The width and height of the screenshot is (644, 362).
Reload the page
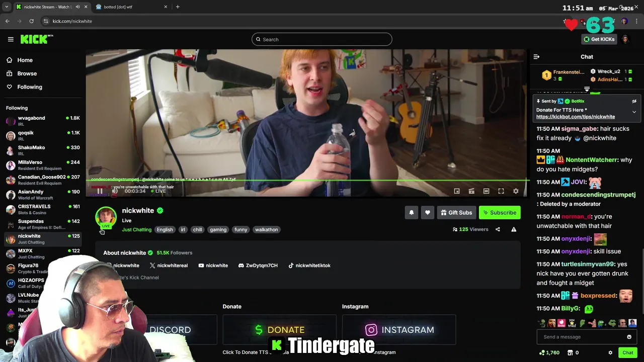pyautogui.click(x=31, y=21)
